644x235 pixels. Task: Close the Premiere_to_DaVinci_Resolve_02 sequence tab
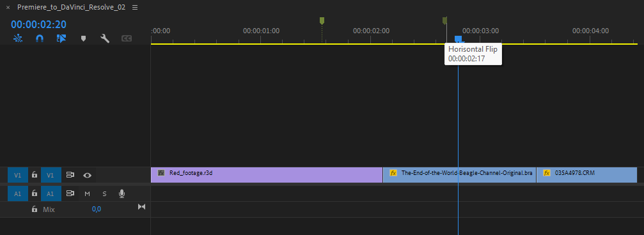click(8, 8)
